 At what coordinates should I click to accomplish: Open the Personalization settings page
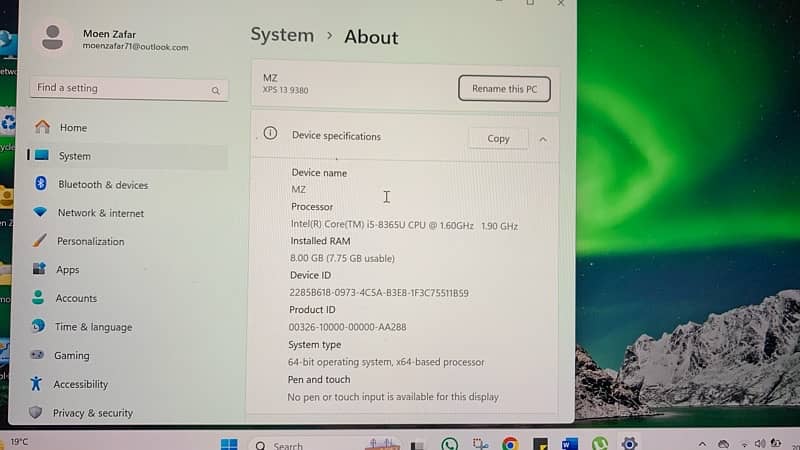coord(90,241)
